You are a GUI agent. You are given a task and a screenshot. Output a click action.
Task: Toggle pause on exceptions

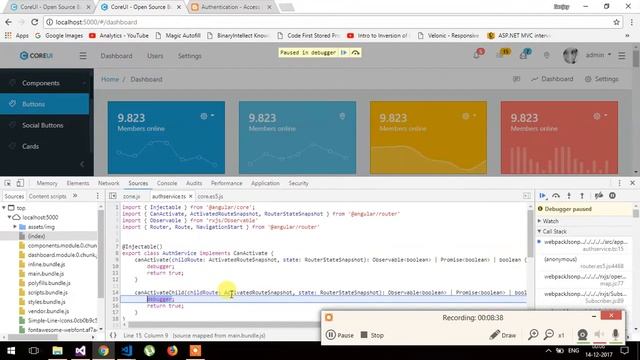tap(612, 196)
